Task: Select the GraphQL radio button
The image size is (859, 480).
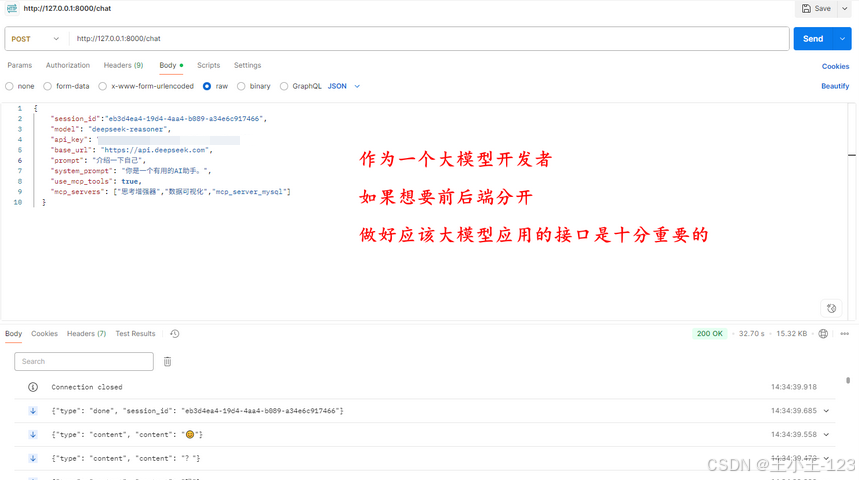Action: (x=284, y=86)
